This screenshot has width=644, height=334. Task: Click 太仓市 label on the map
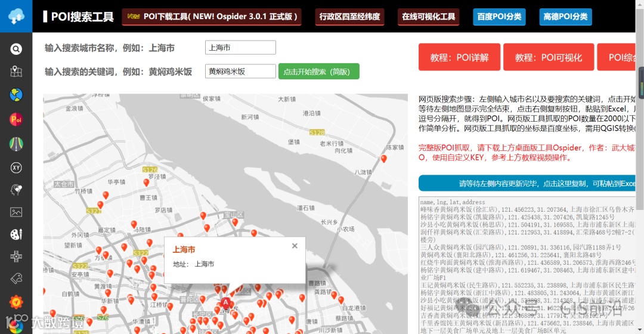[x=64, y=184]
